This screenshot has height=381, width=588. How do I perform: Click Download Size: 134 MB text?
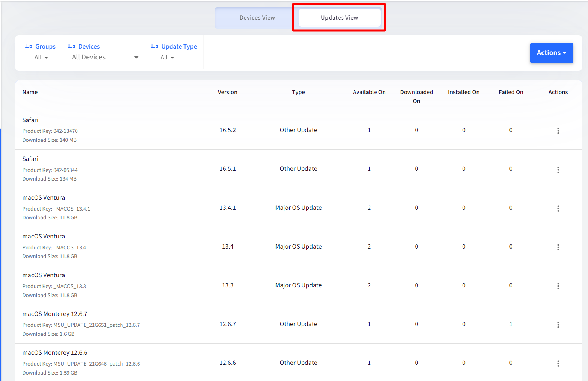click(x=49, y=179)
